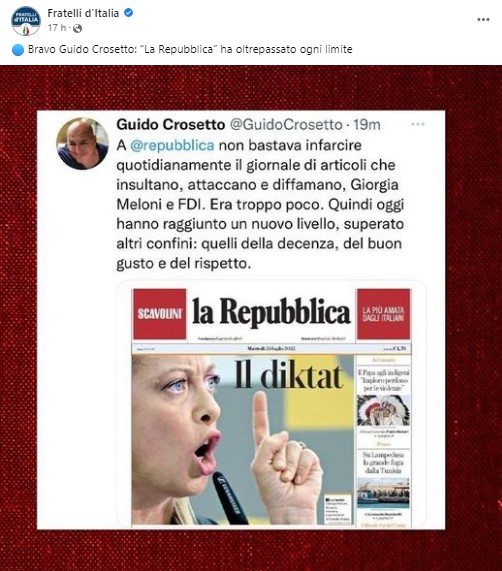Click the 'La più amata dagli italiani' red box
This screenshot has height=571, width=502.
[x=383, y=314]
